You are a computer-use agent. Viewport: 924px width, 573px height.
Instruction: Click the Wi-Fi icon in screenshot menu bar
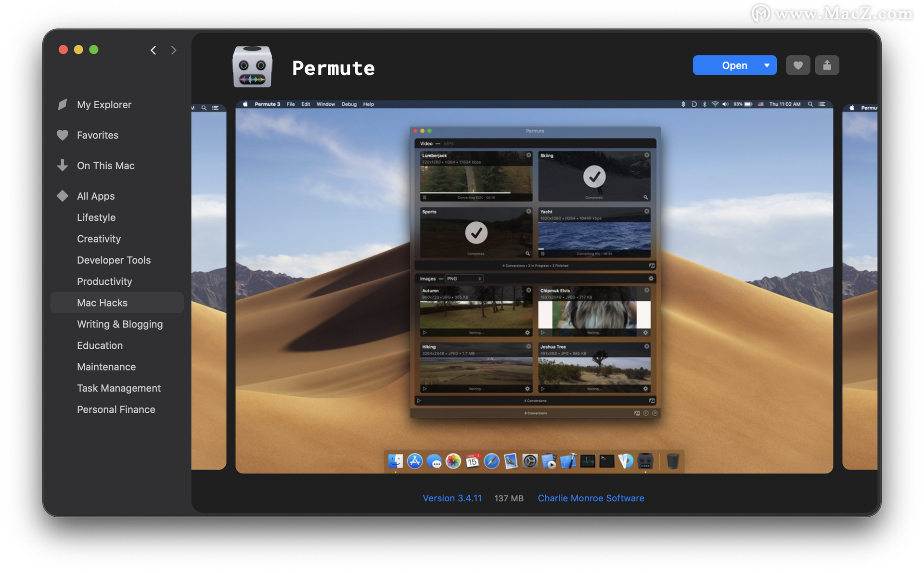coord(715,104)
